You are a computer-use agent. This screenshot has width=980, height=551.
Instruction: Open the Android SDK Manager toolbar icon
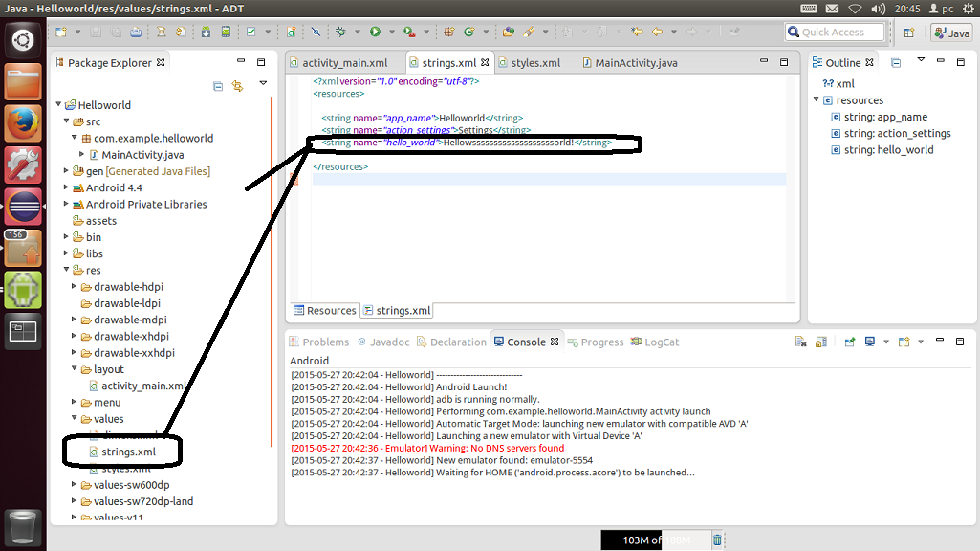206,32
